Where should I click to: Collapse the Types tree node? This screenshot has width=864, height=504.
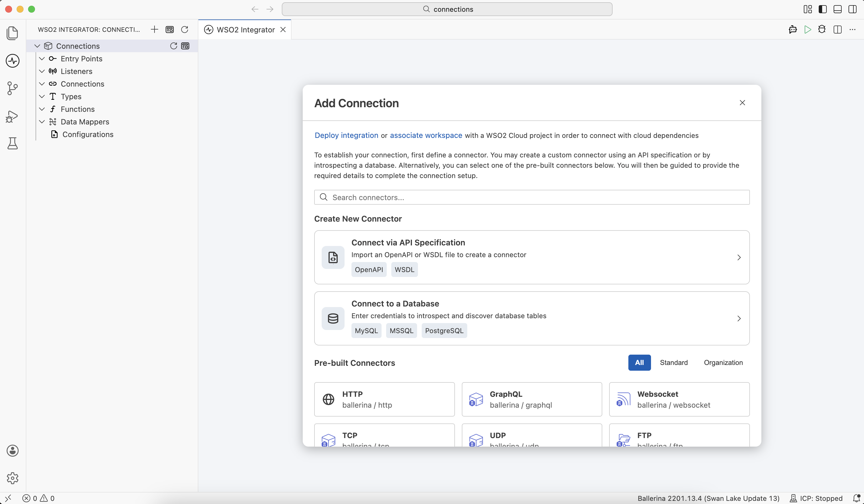click(x=42, y=97)
